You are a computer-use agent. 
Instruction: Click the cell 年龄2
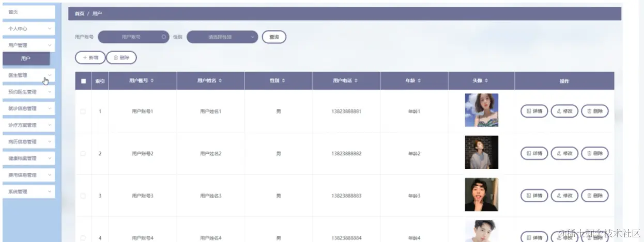pos(415,154)
